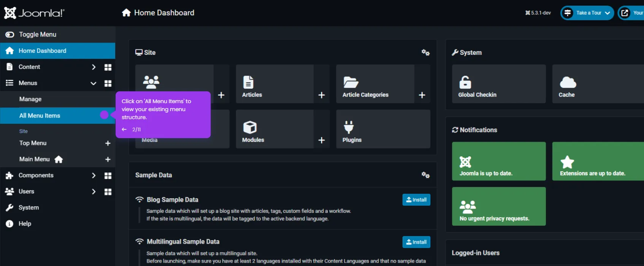Open Site module settings gears
This screenshot has height=266, width=644.
[x=425, y=53]
